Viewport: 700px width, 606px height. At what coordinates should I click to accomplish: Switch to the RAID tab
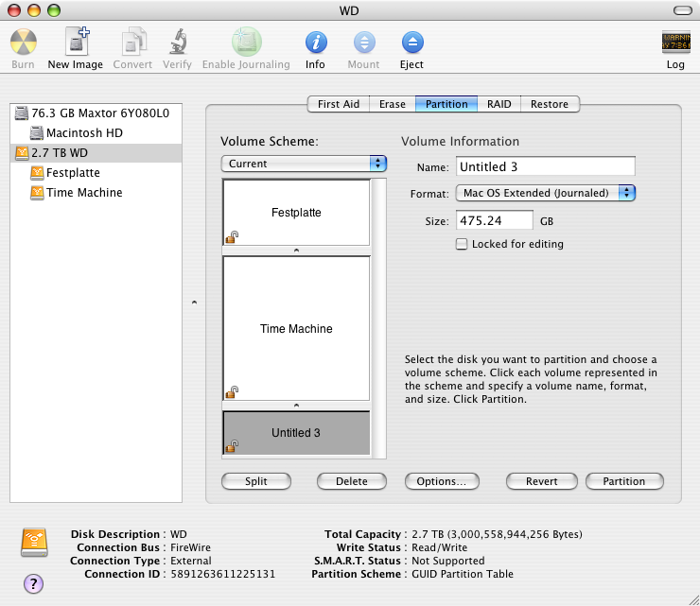coord(499,104)
